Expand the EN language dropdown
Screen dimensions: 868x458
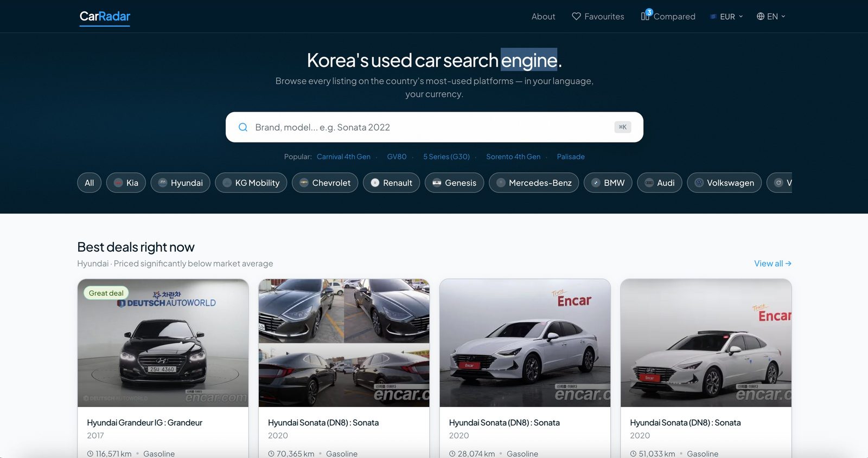click(771, 16)
